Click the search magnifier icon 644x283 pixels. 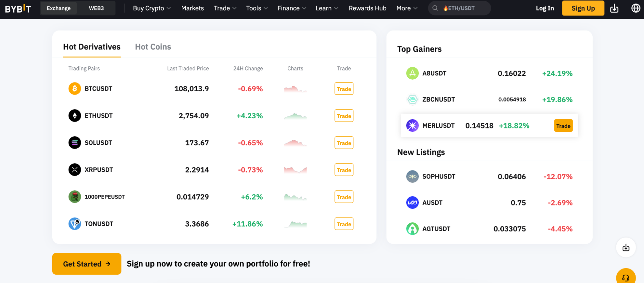435,8
